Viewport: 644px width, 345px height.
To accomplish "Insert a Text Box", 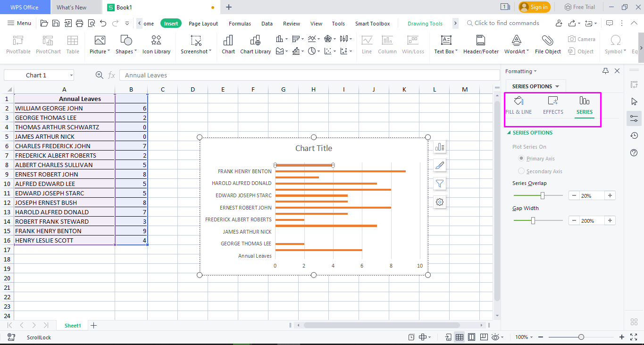I will coord(445,44).
